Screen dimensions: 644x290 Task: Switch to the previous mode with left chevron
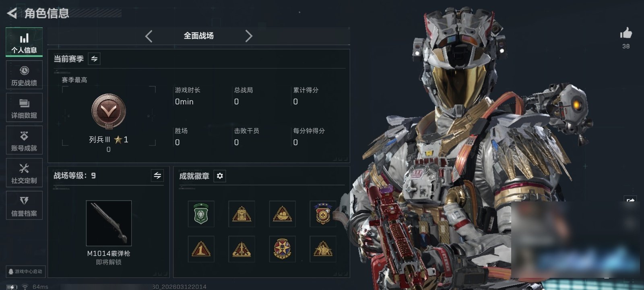[x=149, y=36]
